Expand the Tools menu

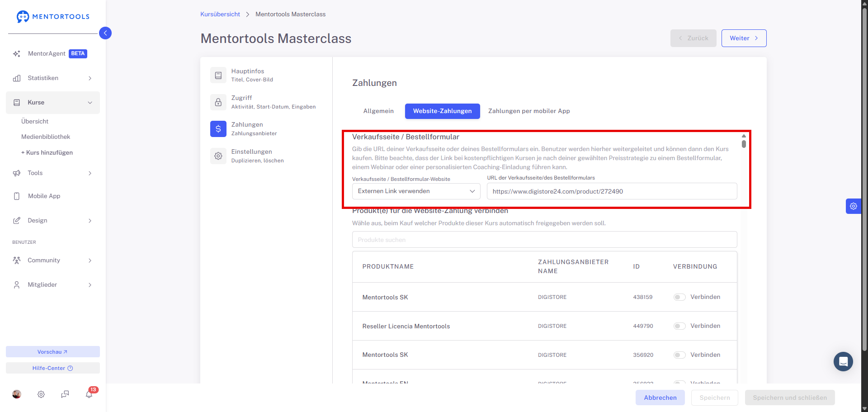pyautogui.click(x=90, y=173)
